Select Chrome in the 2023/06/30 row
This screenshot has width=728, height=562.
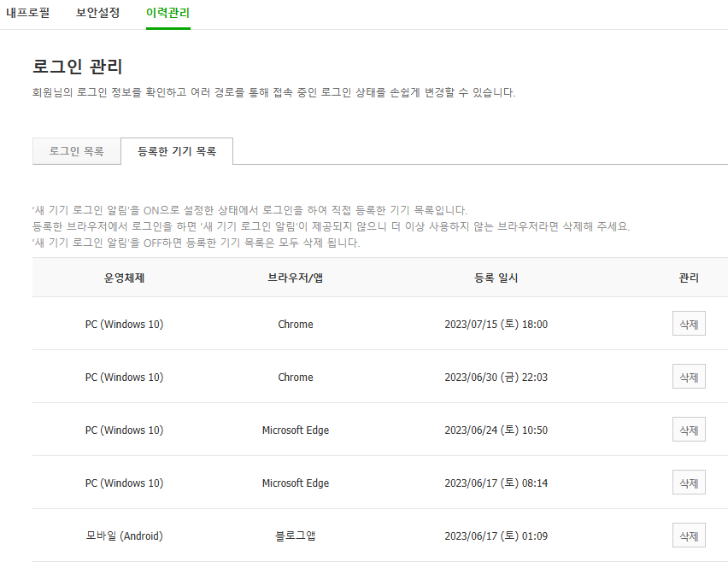click(296, 377)
